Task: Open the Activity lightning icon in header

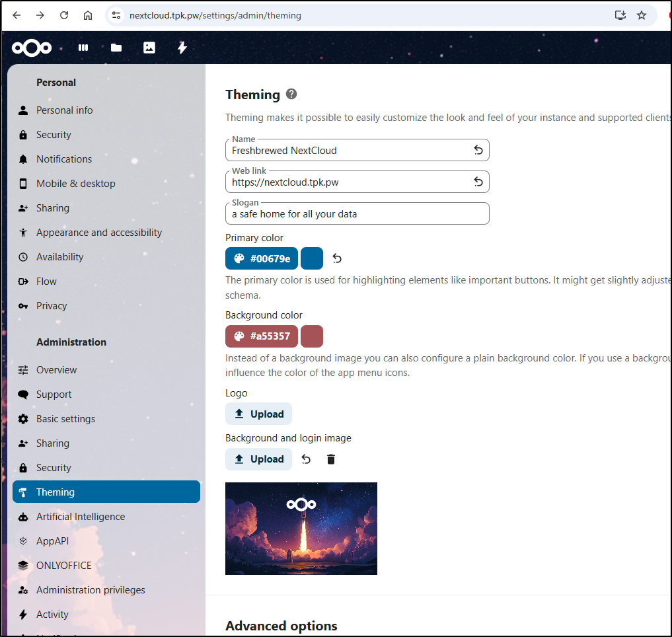Action: (182, 48)
